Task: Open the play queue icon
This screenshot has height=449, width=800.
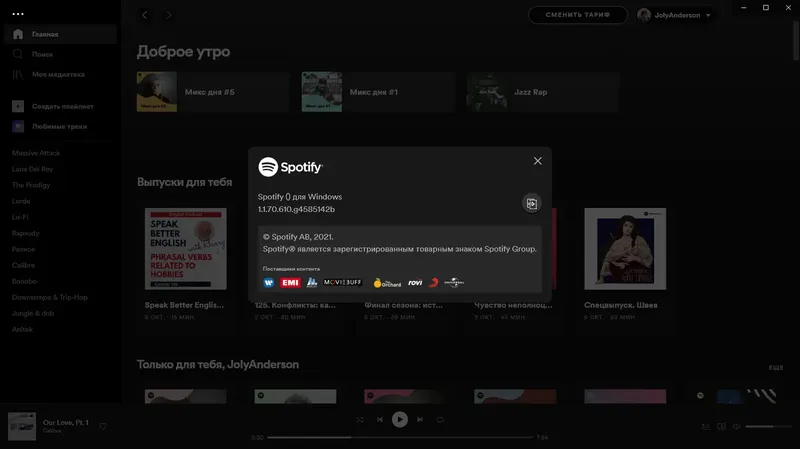Action: tap(706, 426)
